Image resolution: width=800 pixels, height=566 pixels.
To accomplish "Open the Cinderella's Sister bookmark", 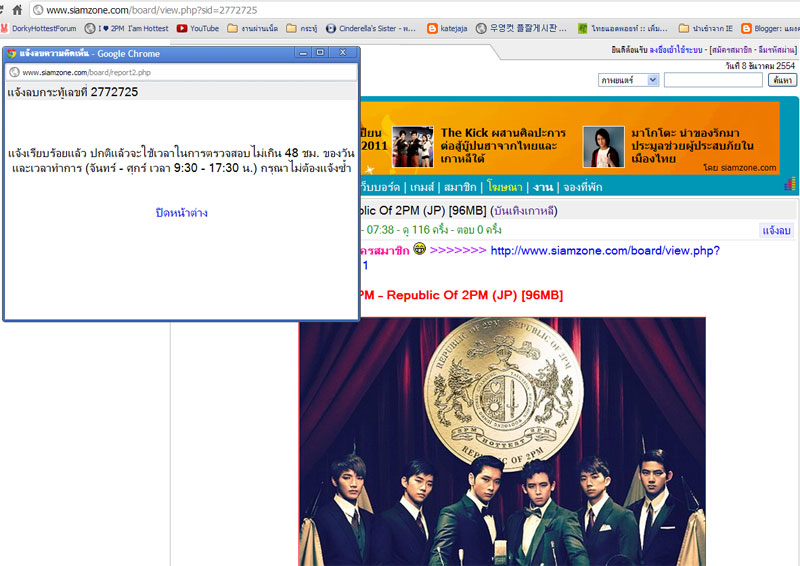I will pyautogui.click(x=371, y=29).
